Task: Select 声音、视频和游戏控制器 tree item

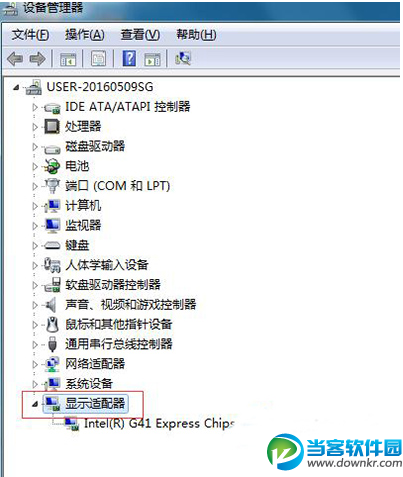Action: [130, 304]
